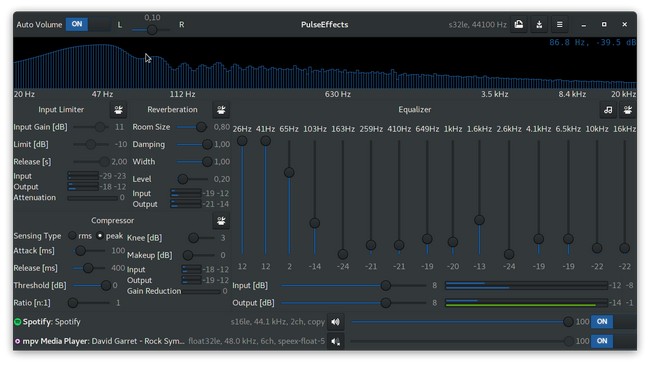Adjust the reverb Level slider
Viewport: 650px width, 365px height.
coord(192,179)
